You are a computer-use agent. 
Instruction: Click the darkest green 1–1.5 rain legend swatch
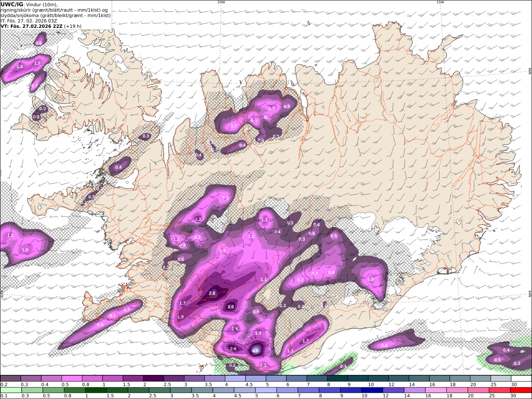pyautogui.click(x=96, y=390)
